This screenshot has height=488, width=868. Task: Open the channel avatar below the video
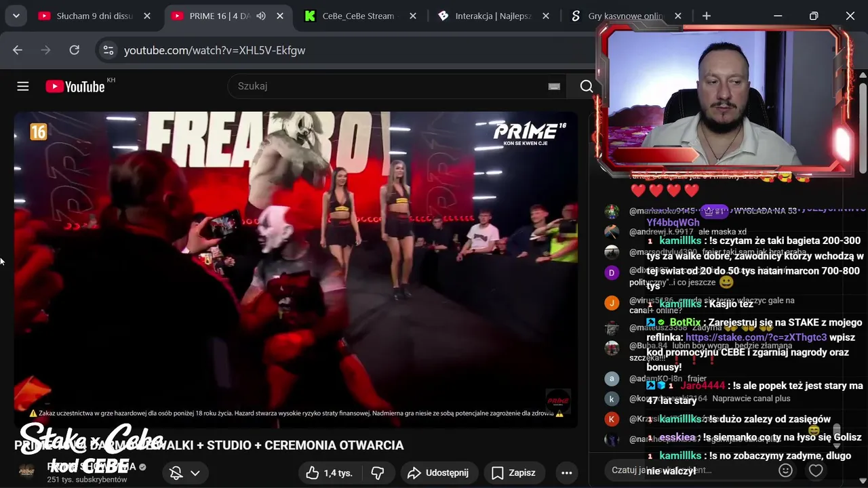26,472
